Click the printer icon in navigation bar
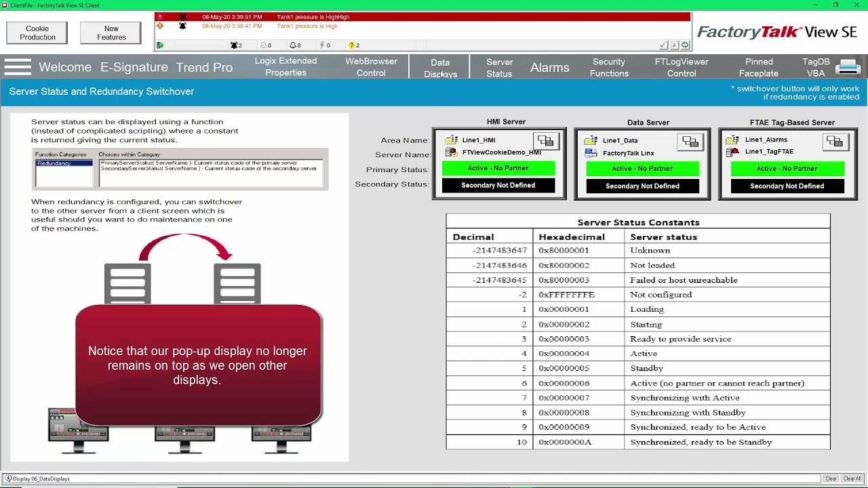 coord(848,67)
